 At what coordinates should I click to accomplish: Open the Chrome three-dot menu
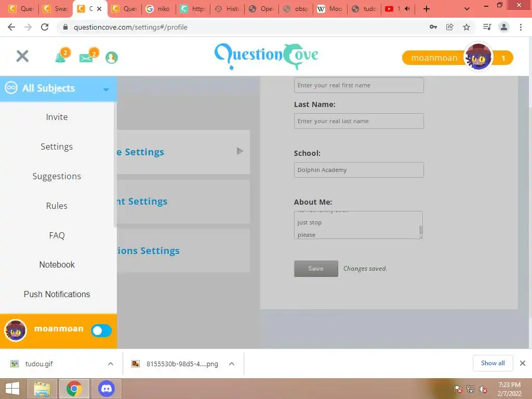(x=521, y=27)
